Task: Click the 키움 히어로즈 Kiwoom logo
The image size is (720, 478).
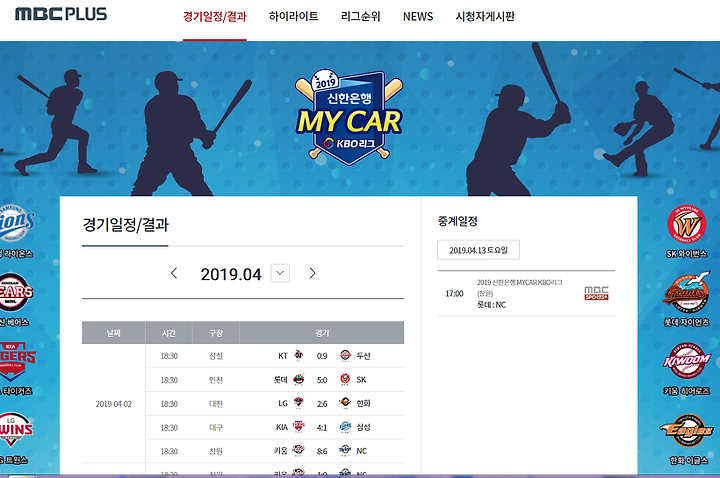Action: pyautogui.click(x=686, y=361)
